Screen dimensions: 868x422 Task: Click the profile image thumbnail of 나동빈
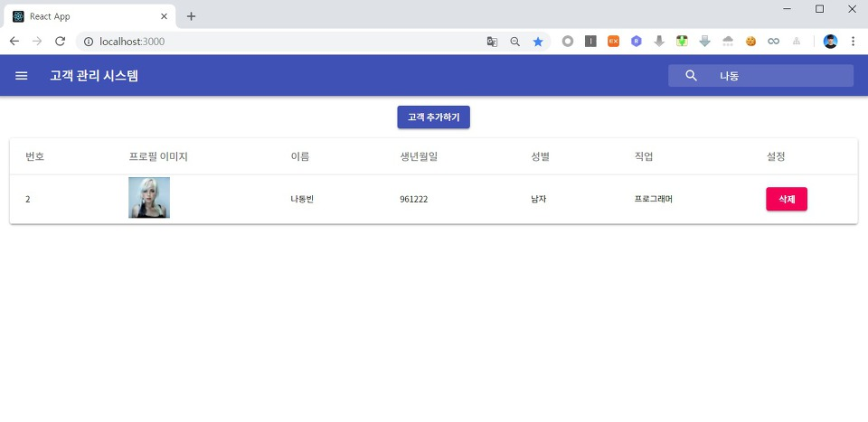[149, 198]
